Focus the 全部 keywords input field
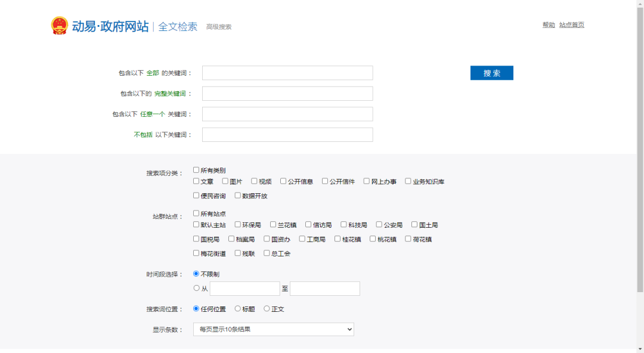The image size is (644, 353). pos(287,73)
